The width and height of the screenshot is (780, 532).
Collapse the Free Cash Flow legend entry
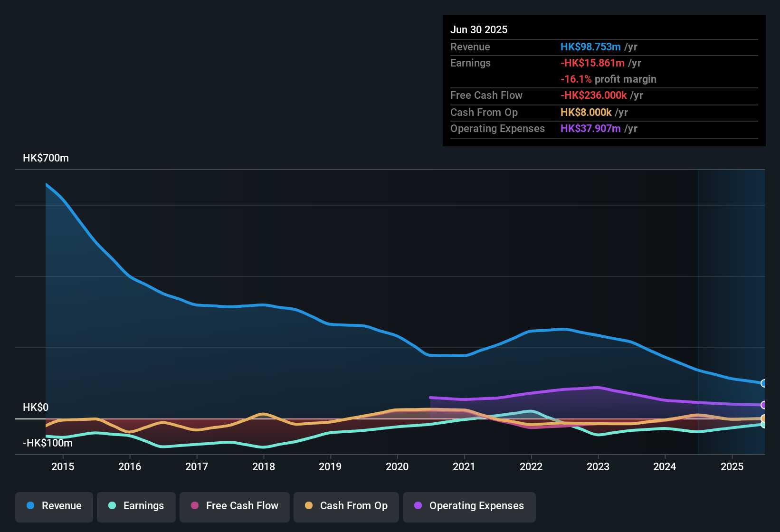click(x=235, y=506)
